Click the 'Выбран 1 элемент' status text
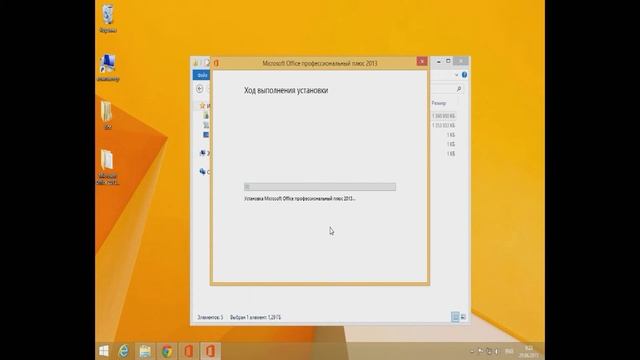The height and width of the screenshot is (360, 640). tap(256, 317)
